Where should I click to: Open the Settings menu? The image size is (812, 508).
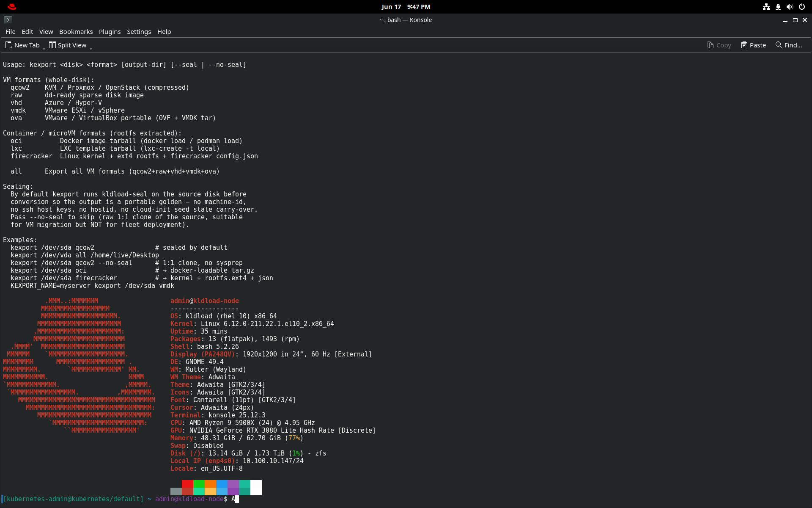coord(139,32)
